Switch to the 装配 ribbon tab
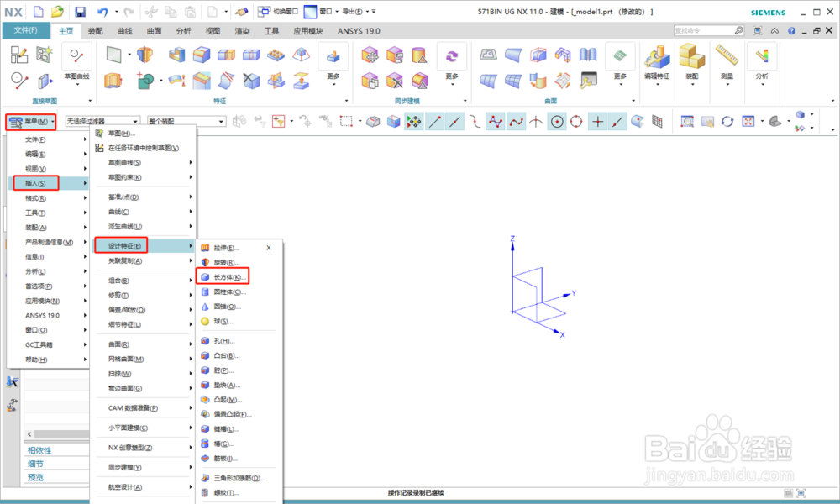The height and width of the screenshot is (504, 840). pos(96,31)
